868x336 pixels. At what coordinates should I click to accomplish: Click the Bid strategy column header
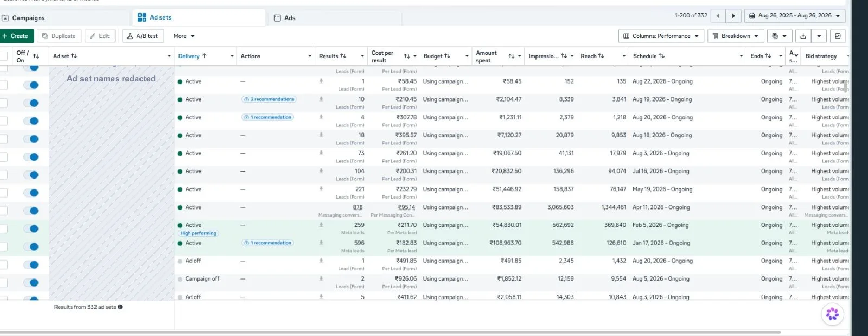coord(821,56)
